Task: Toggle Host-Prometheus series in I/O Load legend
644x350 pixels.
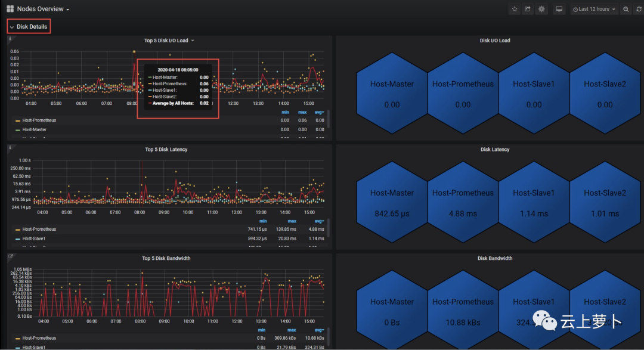Action: (39, 120)
